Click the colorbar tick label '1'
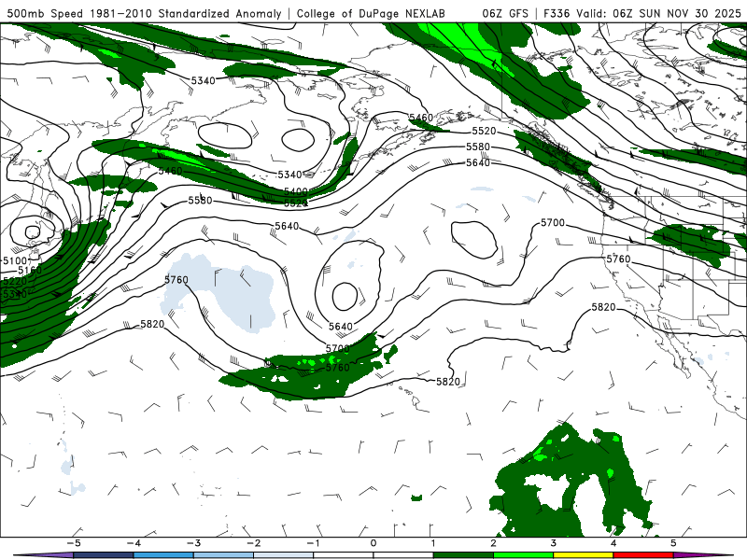This screenshot has width=747, height=560. 433,543
